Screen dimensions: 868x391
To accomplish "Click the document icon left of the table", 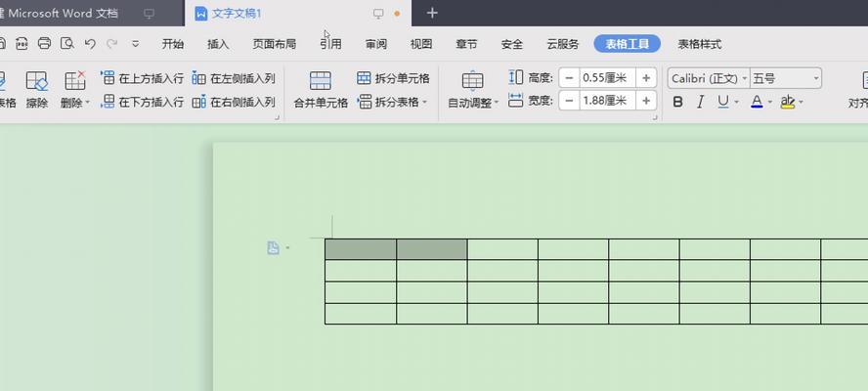I will tap(273, 247).
